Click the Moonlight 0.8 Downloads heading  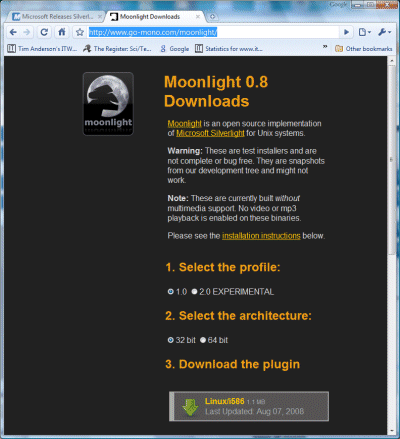[216, 91]
